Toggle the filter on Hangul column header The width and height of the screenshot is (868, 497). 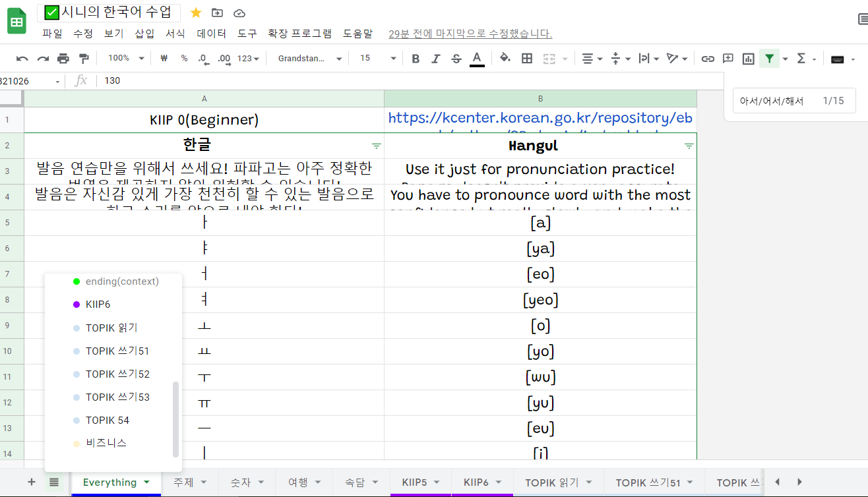click(x=689, y=146)
